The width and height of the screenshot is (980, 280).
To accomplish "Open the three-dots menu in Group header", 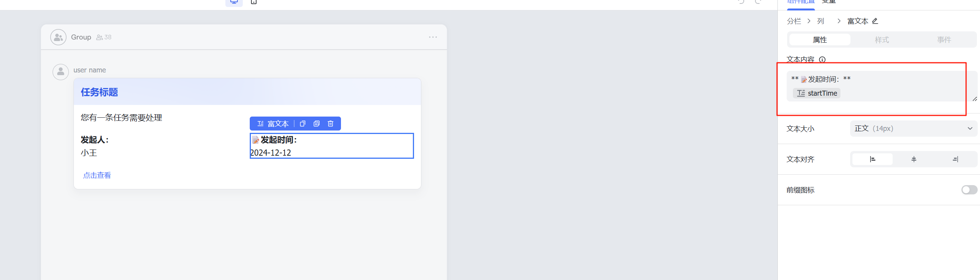I will pyautogui.click(x=433, y=37).
